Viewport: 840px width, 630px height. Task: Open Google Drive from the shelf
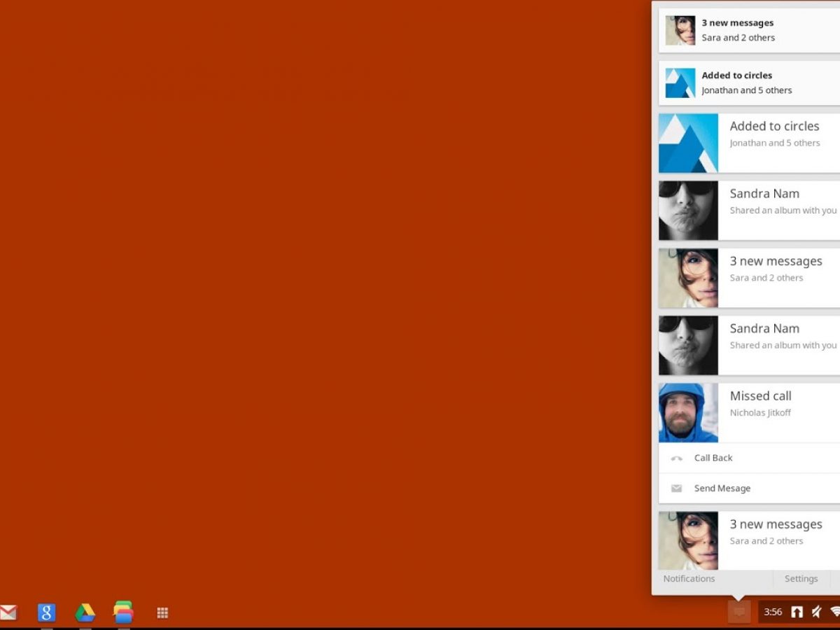(x=85, y=612)
